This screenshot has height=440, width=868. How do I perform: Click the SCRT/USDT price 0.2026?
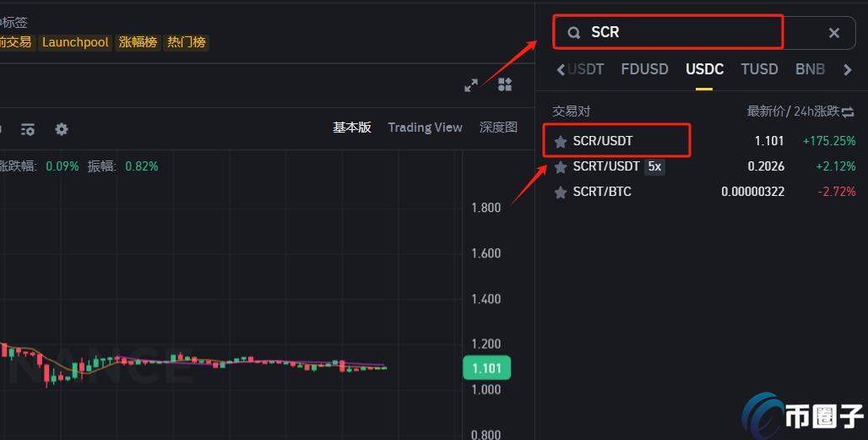click(766, 166)
